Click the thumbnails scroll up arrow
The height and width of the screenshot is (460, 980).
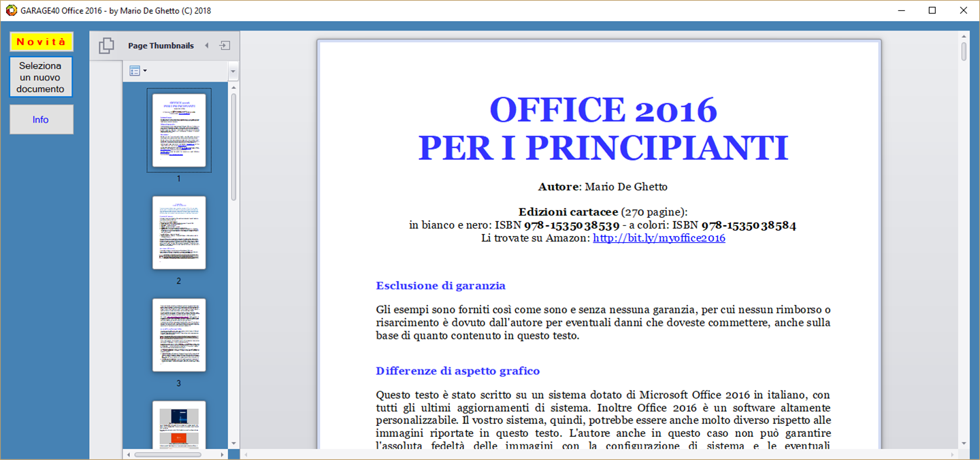pyautogui.click(x=233, y=87)
